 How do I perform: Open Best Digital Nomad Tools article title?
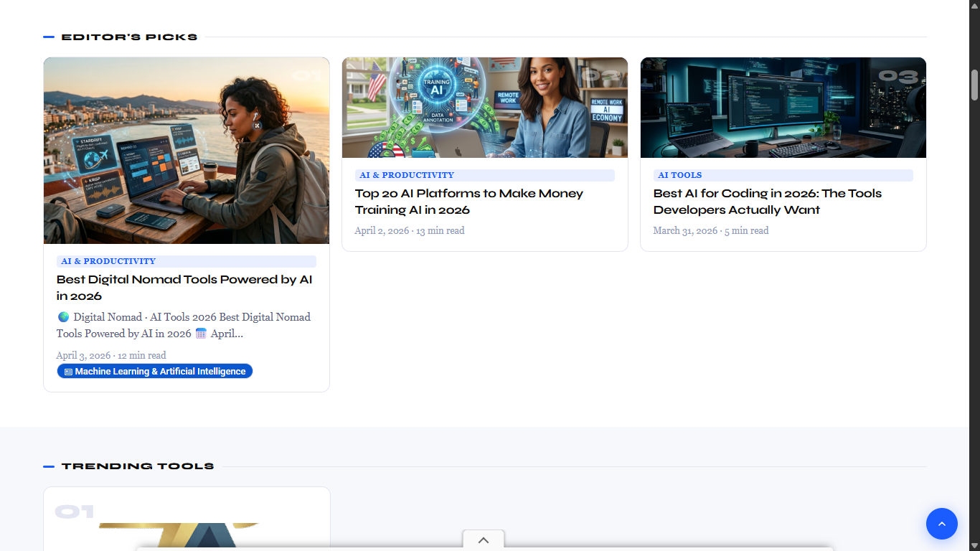point(184,288)
